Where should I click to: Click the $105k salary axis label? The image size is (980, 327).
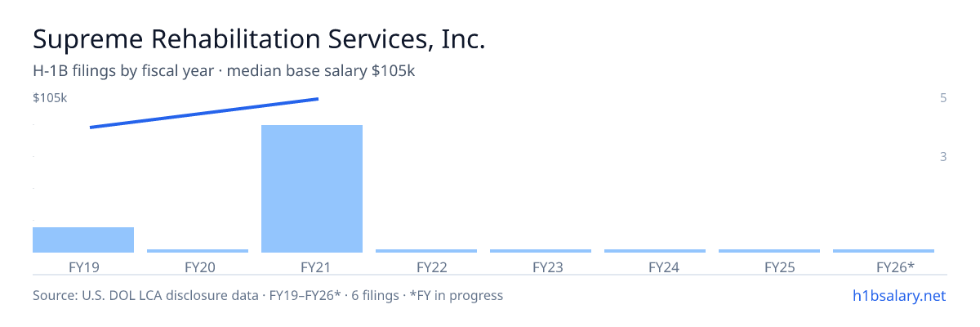50,98
